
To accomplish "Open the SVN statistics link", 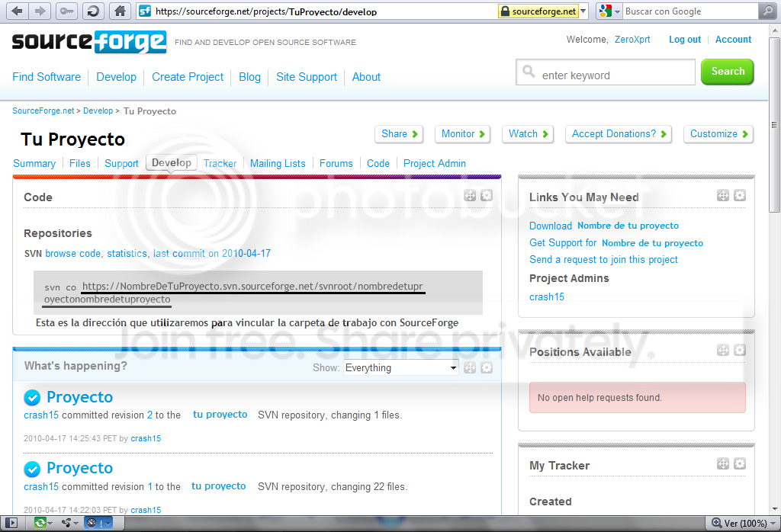I will (127, 253).
